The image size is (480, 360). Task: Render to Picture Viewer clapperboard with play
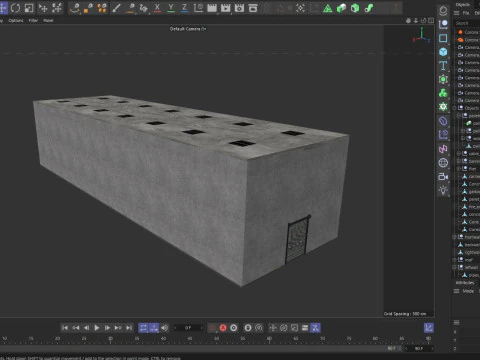pyautogui.click(x=226, y=8)
